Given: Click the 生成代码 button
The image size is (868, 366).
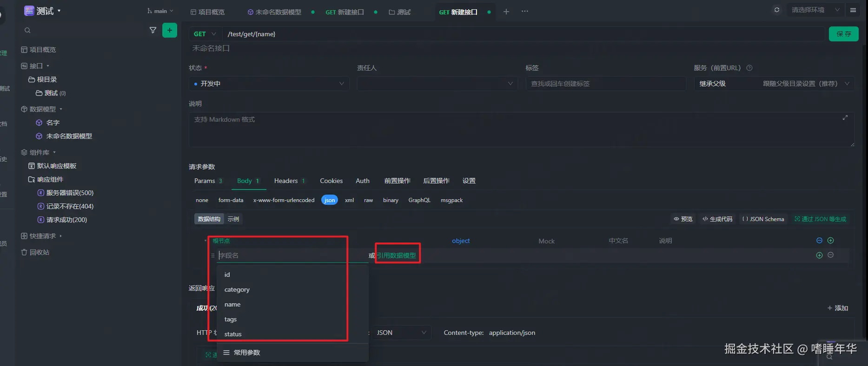Looking at the screenshot, I should (x=717, y=219).
